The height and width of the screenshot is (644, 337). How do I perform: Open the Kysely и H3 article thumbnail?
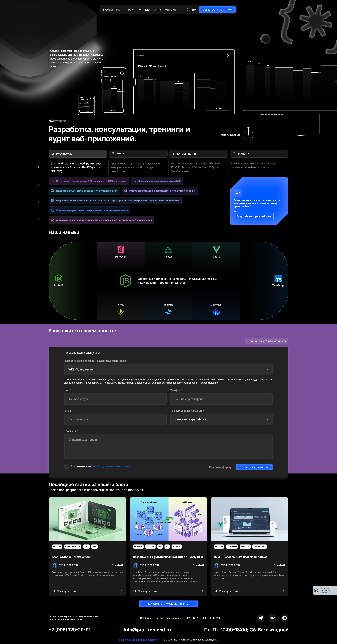tap(168, 519)
